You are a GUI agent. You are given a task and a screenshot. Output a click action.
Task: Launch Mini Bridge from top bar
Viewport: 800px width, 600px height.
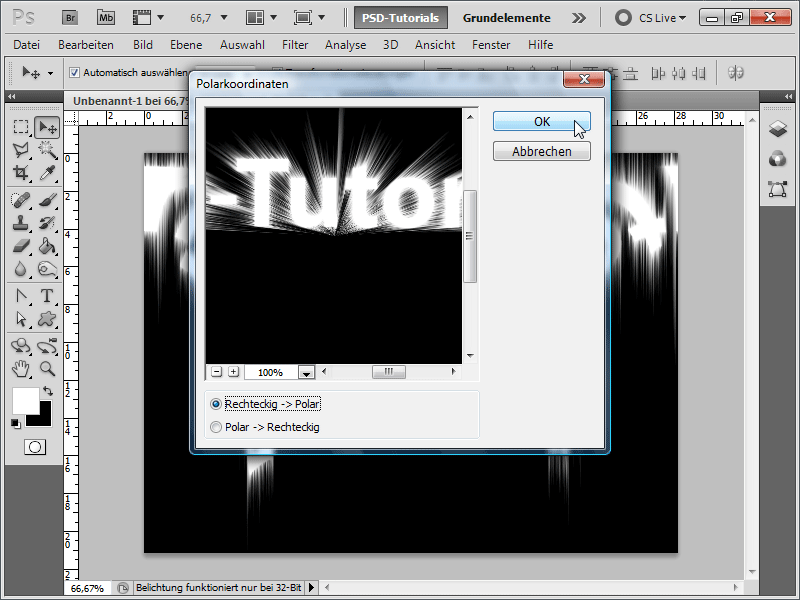(x=106, y=18)
